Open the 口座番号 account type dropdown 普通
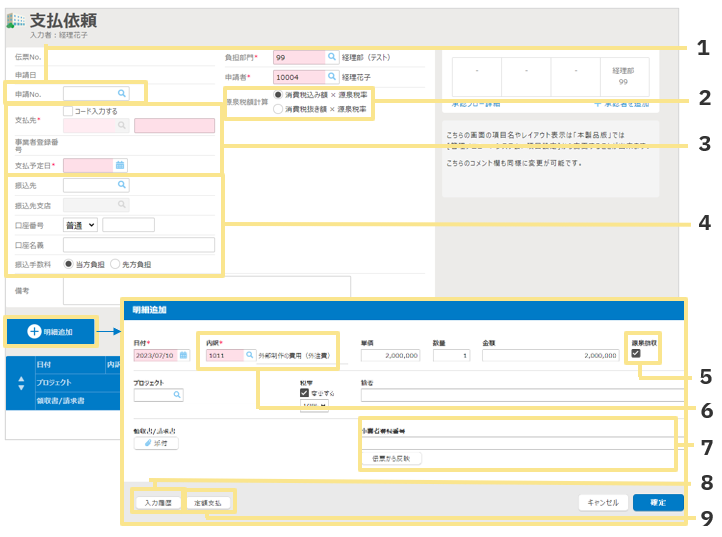 click(x=79, y=225)
